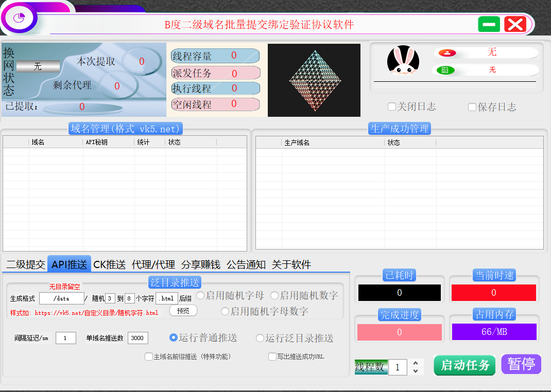Decrease thread count with down arrow
The width and height of the screenshot is (551, 392).
coord(416,371)
